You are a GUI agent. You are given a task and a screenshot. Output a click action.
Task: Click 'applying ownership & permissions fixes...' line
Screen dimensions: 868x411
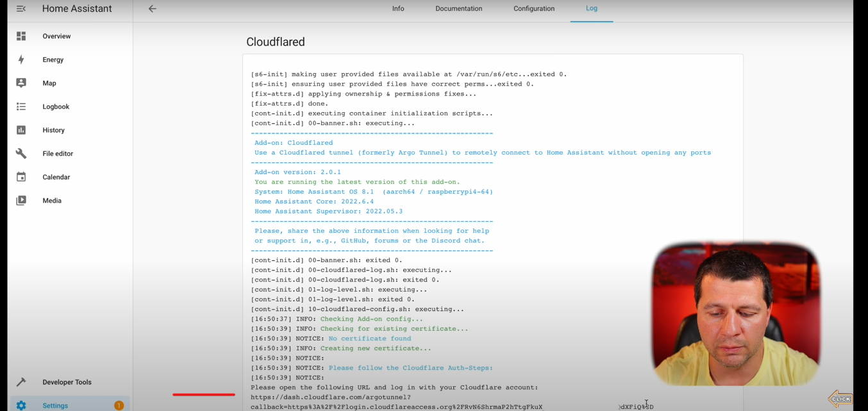tap(363, 94)
